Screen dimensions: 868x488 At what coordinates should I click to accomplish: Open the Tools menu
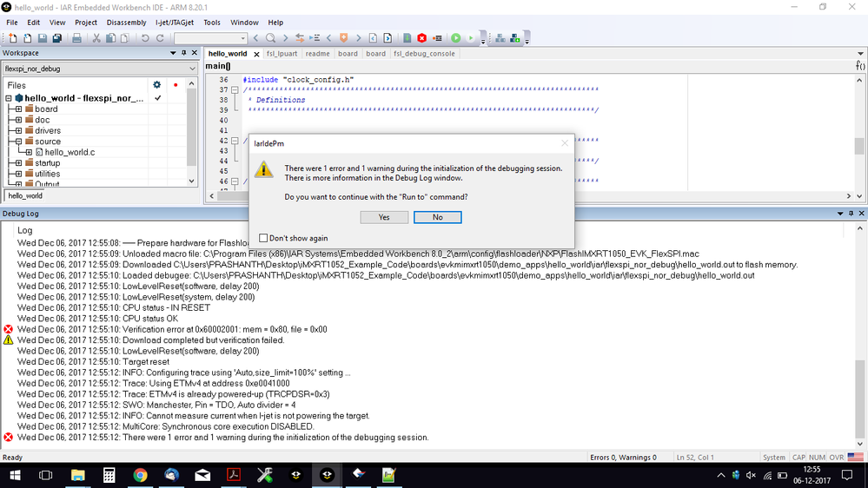pos(211,23)
